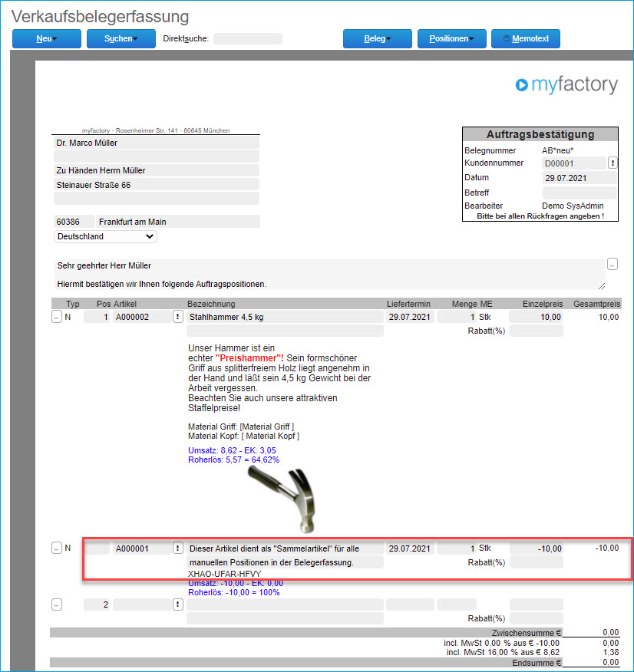Click the ellipsis button left of position 2 row

(x=57, y=604)
